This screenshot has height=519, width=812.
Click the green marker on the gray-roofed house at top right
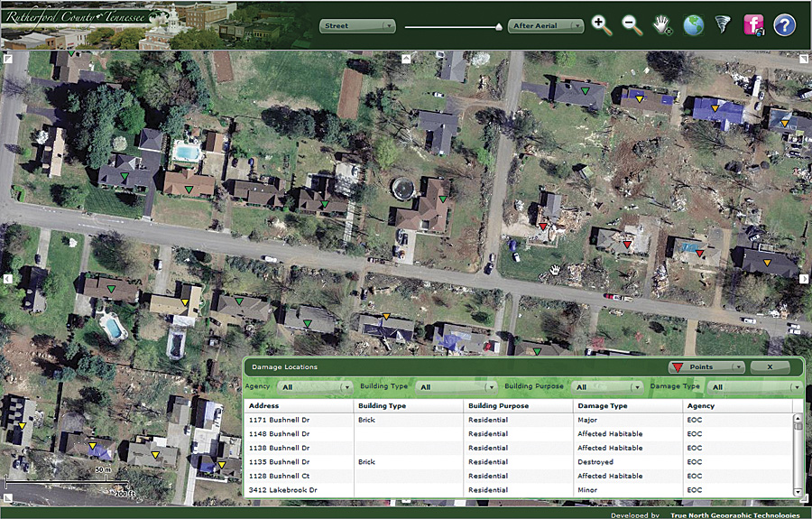(x=586, y=90)
